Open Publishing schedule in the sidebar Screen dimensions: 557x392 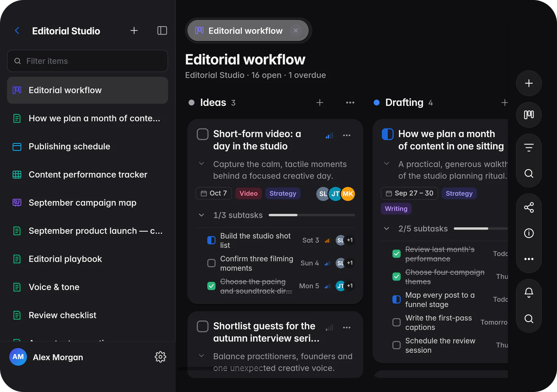click(88, 146)
